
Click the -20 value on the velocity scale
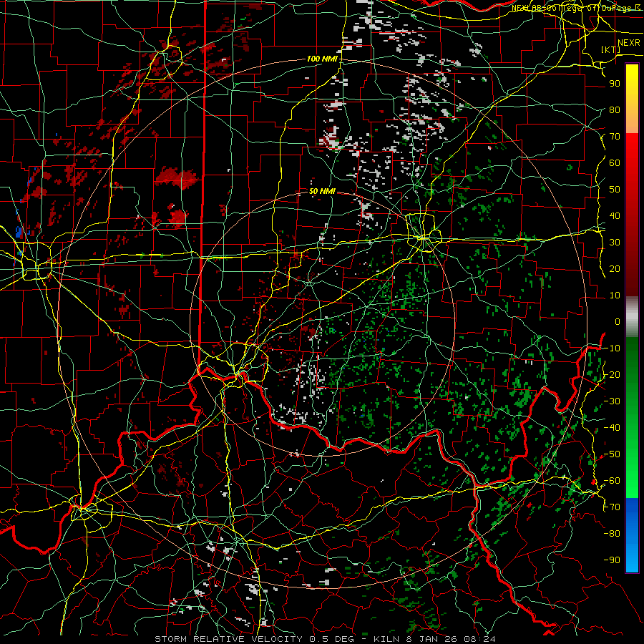[x=612, y=374]
